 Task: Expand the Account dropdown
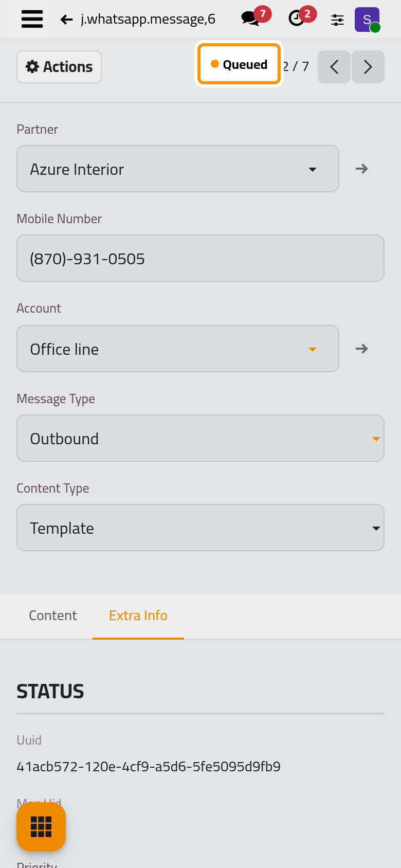pyautogui.click(x=178, y=349)
